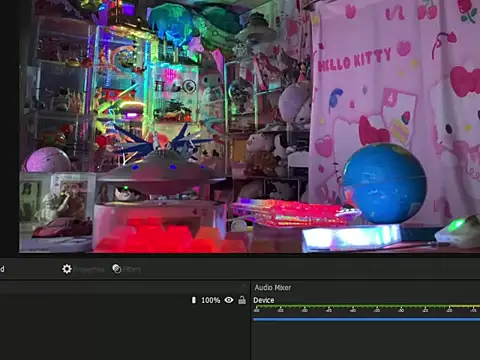This screenshot has height=360, width=480.
Task: Select the Device audio source label
Action: tap(264, 300)
